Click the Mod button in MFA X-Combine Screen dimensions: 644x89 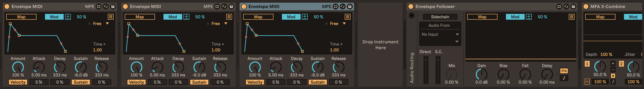pos(633,17)
